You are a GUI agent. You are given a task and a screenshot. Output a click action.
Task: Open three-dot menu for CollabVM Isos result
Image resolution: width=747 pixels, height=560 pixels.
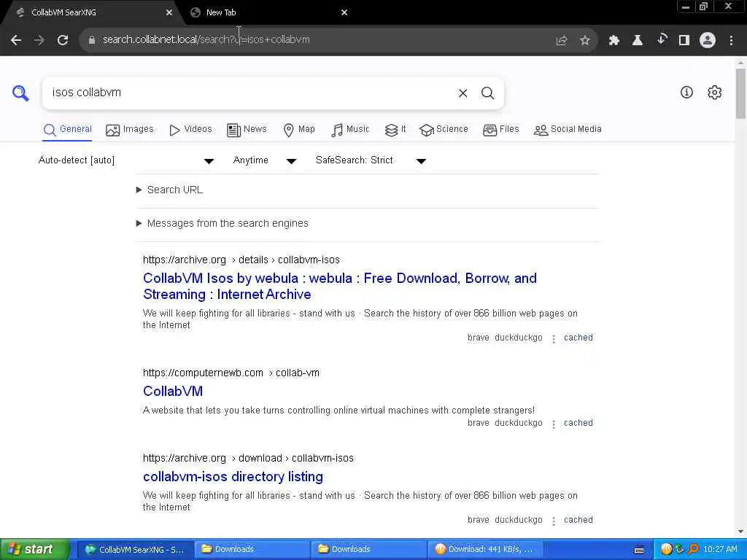(x=554, y=338)
